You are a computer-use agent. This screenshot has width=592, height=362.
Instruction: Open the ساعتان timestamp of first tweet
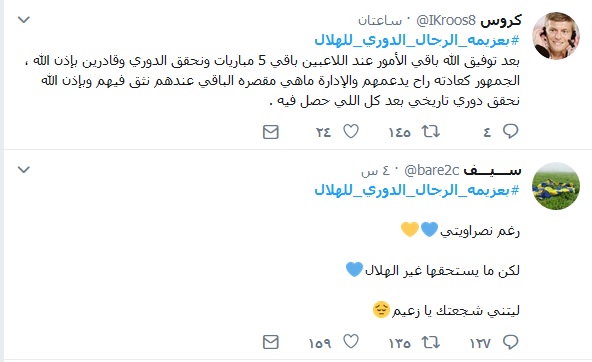point(380,21)
